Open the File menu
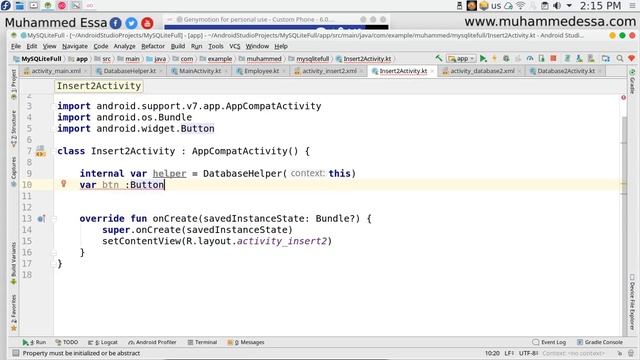 pos(16,46)
